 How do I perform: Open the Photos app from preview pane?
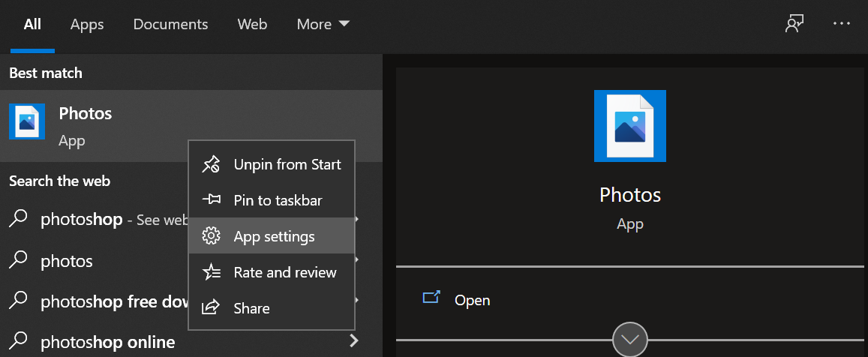point(472,300)
